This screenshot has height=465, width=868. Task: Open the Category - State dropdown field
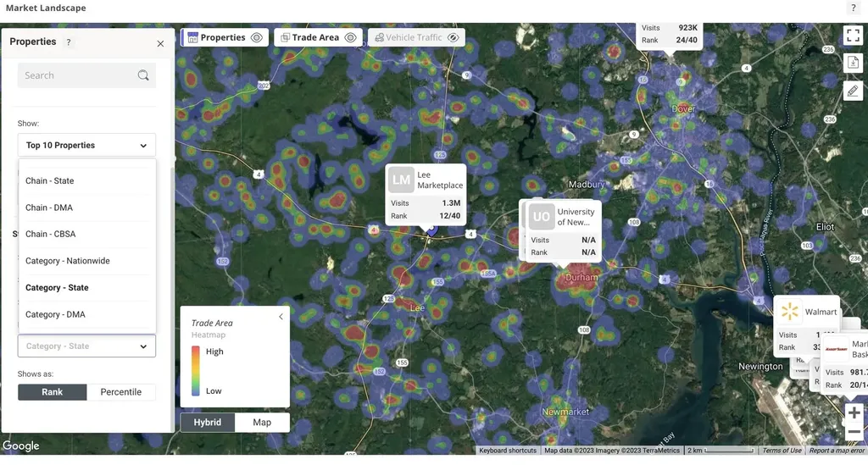tap(86, 346)
